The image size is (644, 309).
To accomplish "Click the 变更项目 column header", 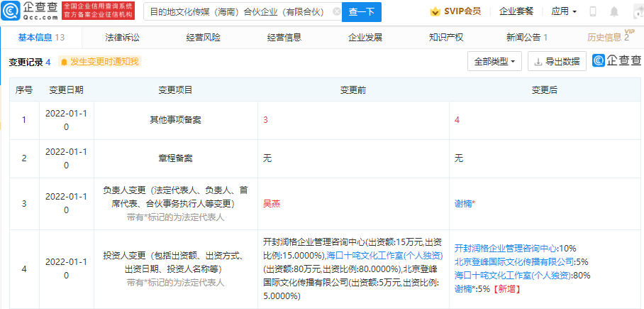I will coord(175,90).
